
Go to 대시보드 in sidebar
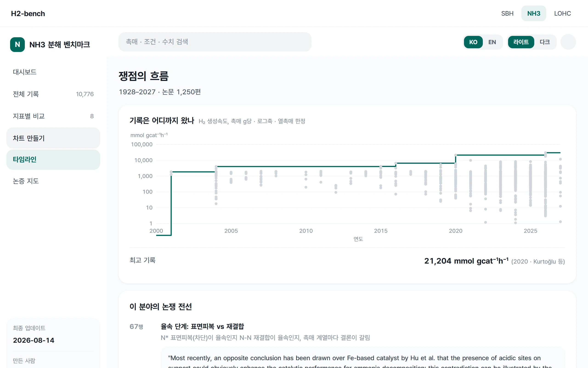(x=53, y=72)
